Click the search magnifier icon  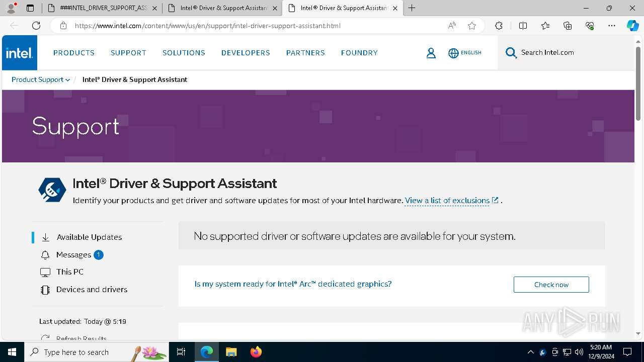(511, 53)
